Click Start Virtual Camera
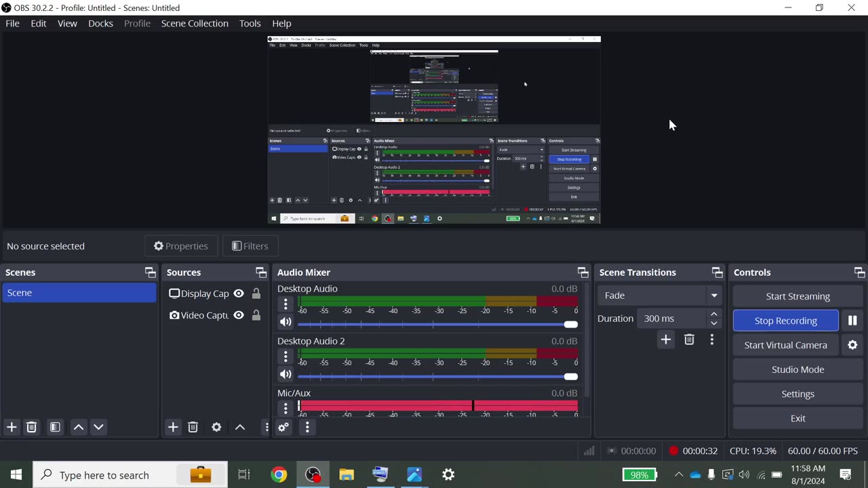 (x=785, y=345)
